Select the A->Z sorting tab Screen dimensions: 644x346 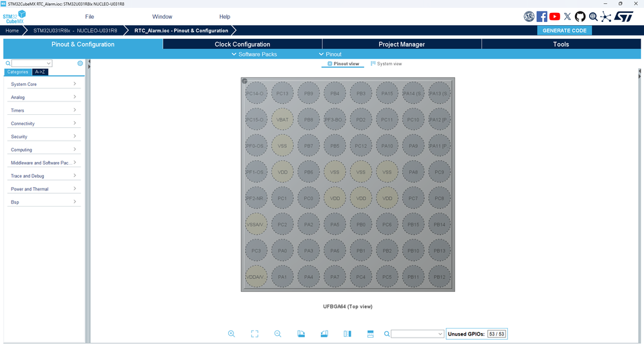[40, 72]
